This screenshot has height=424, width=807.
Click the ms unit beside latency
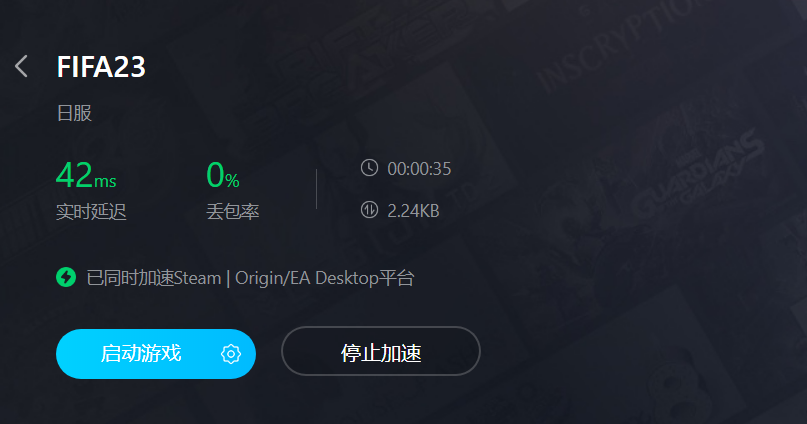(106, 181)
